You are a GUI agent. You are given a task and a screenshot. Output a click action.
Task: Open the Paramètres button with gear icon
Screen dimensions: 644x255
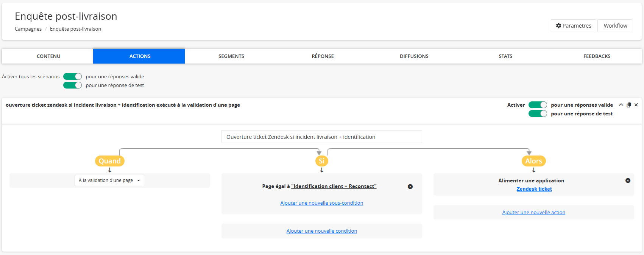573,26
